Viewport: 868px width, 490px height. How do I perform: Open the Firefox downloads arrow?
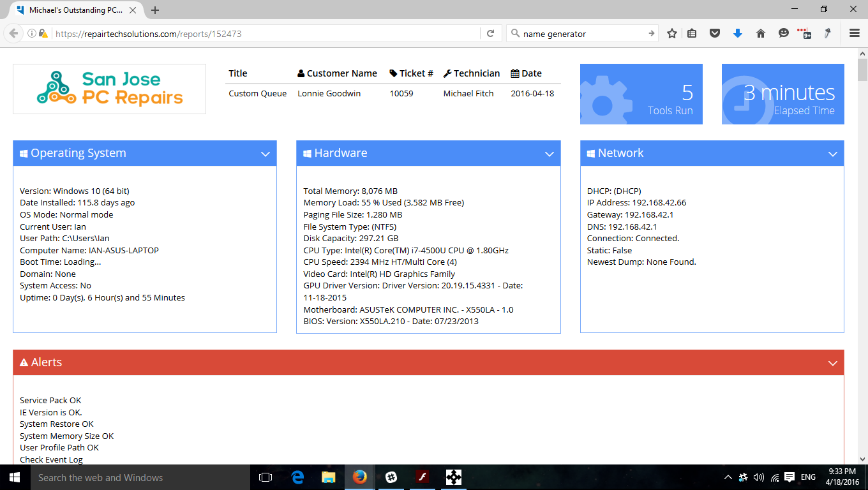click(x=738, y=34)
